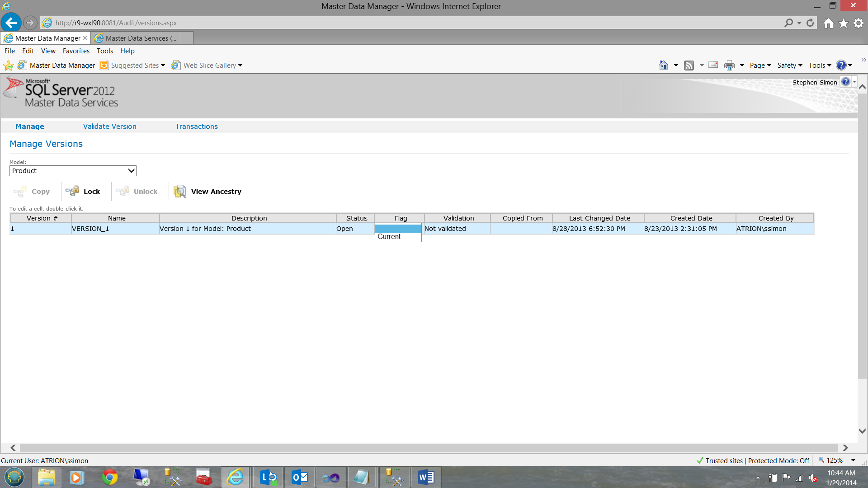Open the Favorites menu
This screenshot has height=488, width=868.
[x=76, y=51]
